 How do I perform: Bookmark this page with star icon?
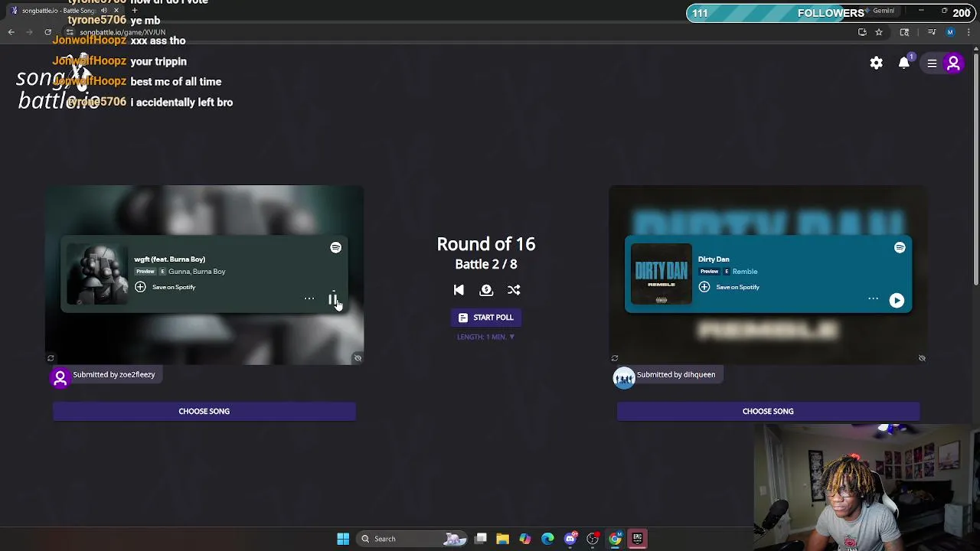point(879,32)
